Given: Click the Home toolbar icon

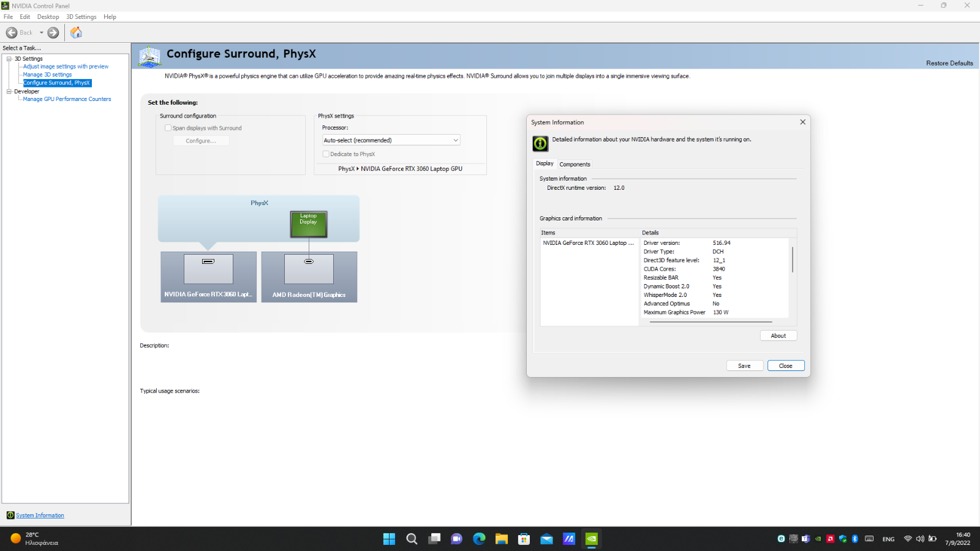Looking at the screenshot, I should point(76,32).
